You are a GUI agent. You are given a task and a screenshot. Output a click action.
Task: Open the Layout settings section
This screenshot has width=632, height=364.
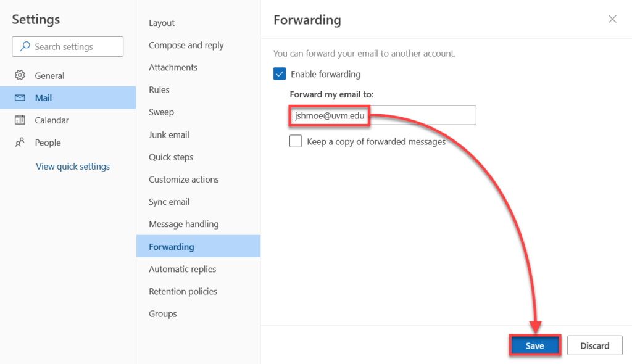(x=161, y=23)
